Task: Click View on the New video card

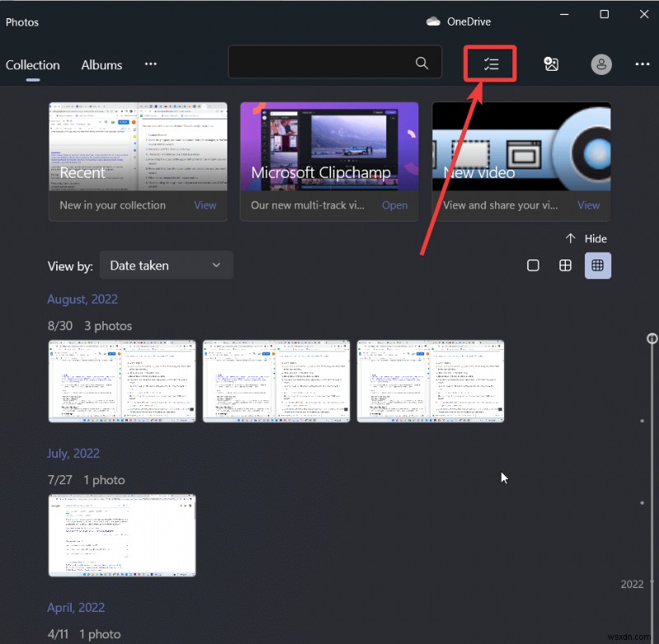Action: coord(588,205)
